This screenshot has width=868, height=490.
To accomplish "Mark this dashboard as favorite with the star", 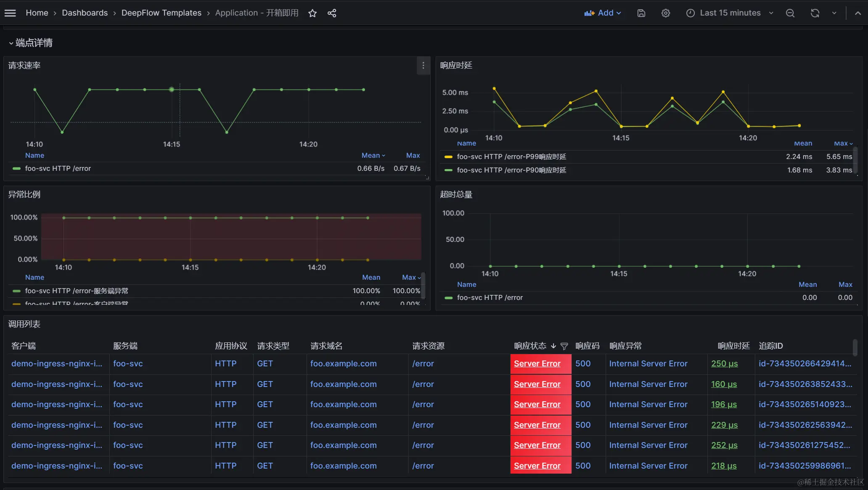I will point(312,13).
